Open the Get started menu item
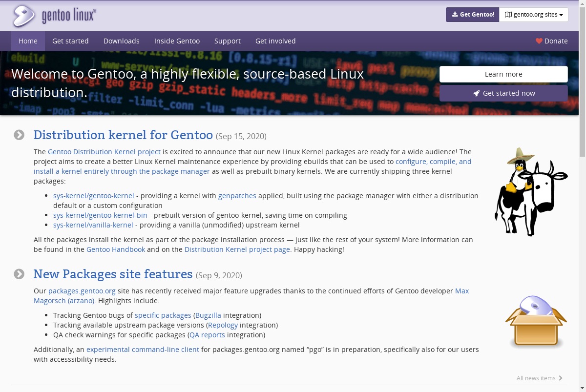 pyautogui.click(x=70, y=41)
